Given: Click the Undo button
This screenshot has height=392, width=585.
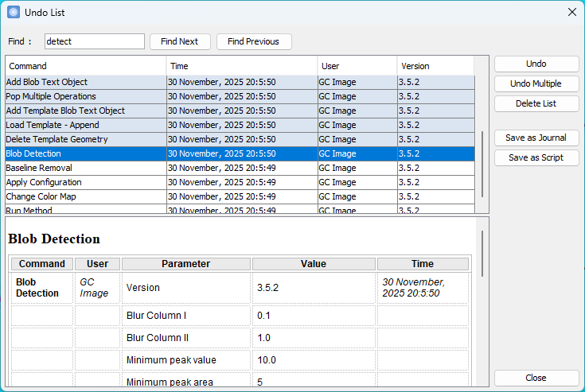Looking at the screenshot, I should (x=536, y=64).
